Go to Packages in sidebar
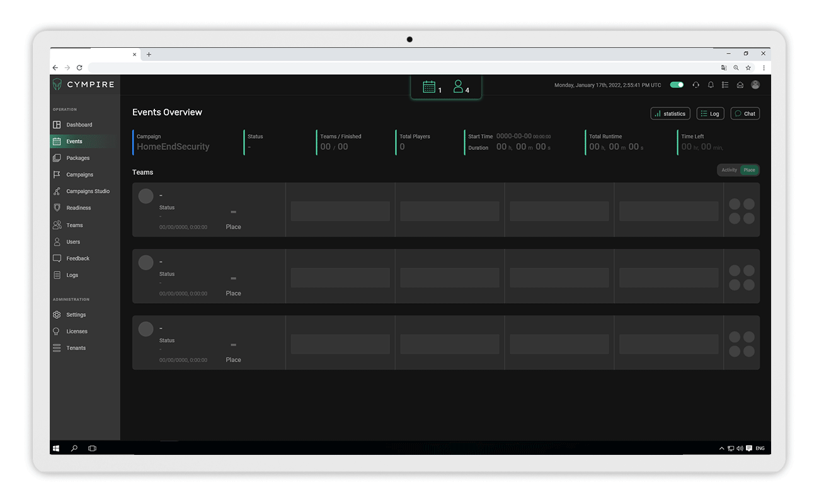The image size is (819, 504). (78, 158)
